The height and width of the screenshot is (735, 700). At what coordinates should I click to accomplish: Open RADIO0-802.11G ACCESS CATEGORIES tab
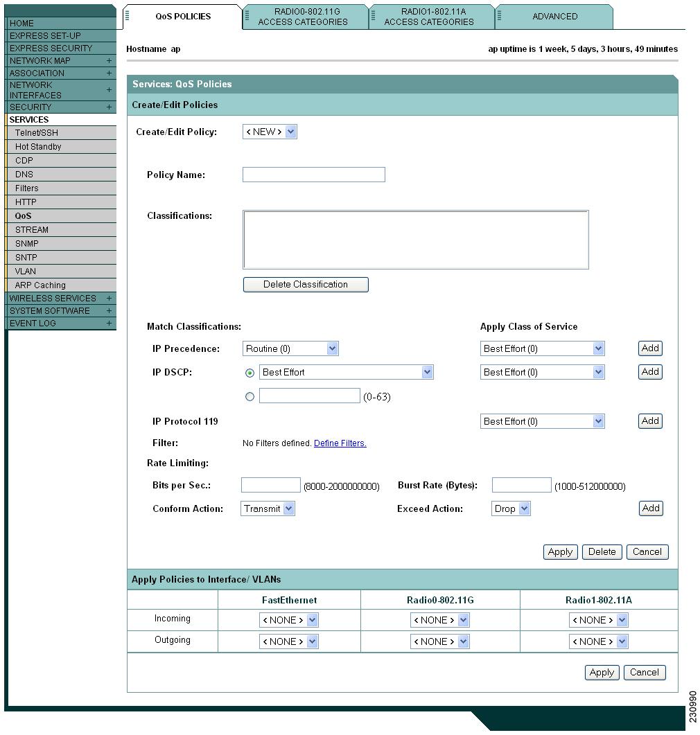[306, 17]
